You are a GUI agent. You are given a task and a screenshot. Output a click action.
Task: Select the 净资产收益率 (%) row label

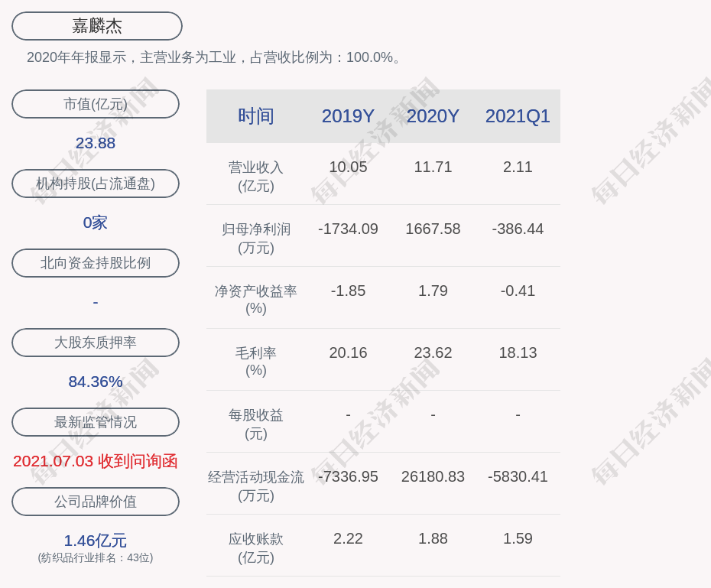click(x=256, y=300)
